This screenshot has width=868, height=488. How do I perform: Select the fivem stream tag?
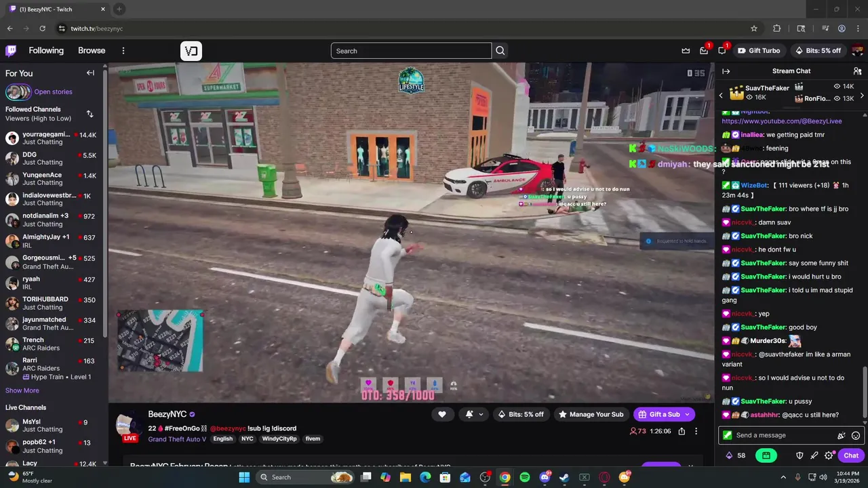(x=313, y=439)
